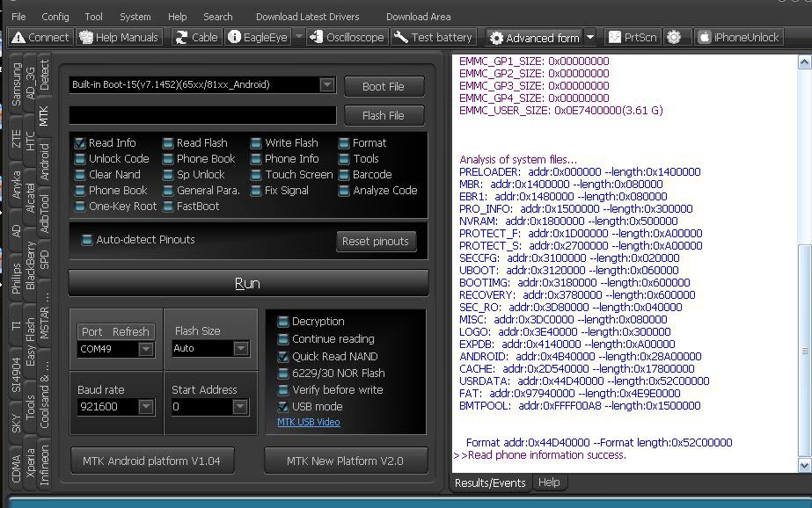Click MTK New Platform V2.0 button

[346, 461]
